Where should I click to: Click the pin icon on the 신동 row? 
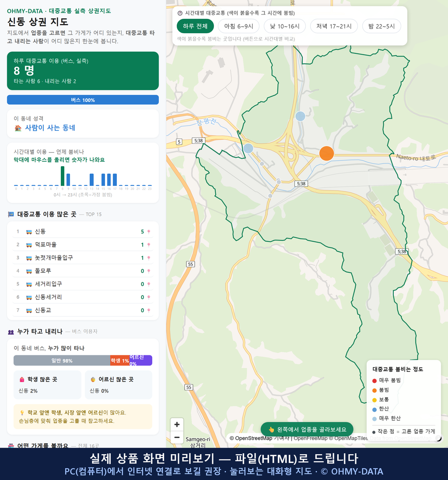(149, 232)
